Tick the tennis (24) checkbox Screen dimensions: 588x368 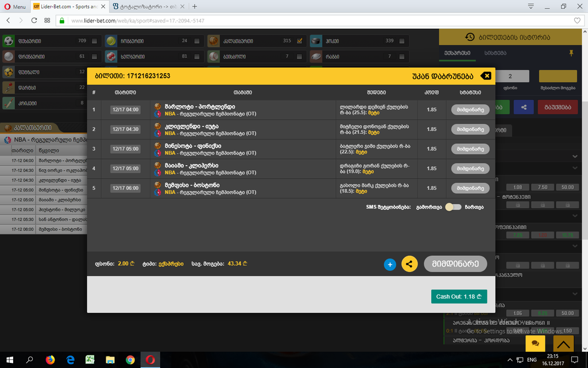point(197,41)
